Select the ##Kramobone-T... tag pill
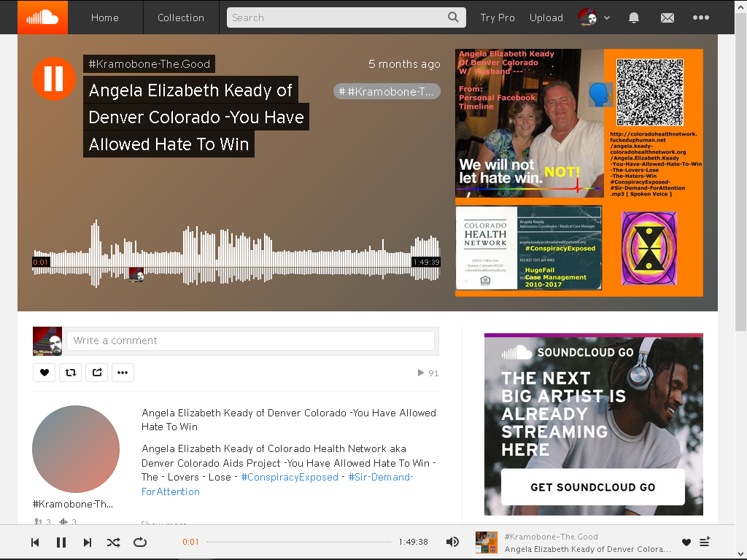 click(x=387, y=91)
